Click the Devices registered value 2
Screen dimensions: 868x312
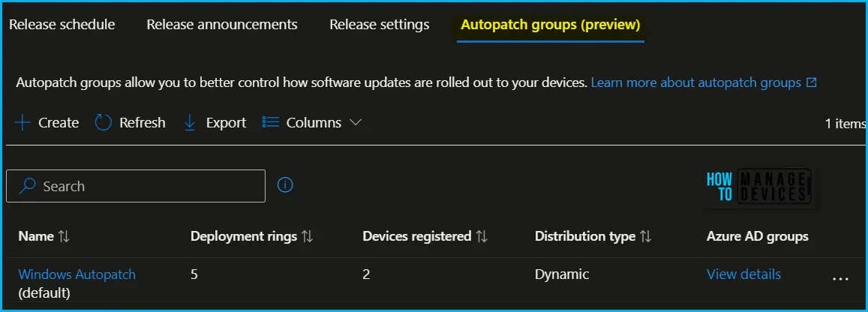(x=366, y=274)
